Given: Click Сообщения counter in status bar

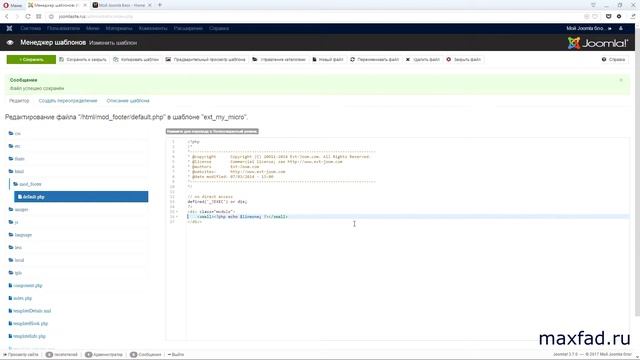Looking at the screenshot, I should coord(146,355).
